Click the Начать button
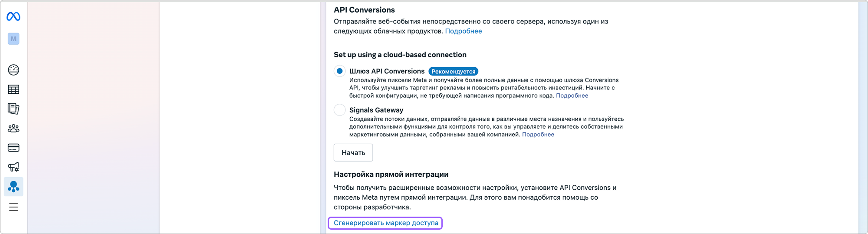 pyautogui.click(x=353, y=152)
